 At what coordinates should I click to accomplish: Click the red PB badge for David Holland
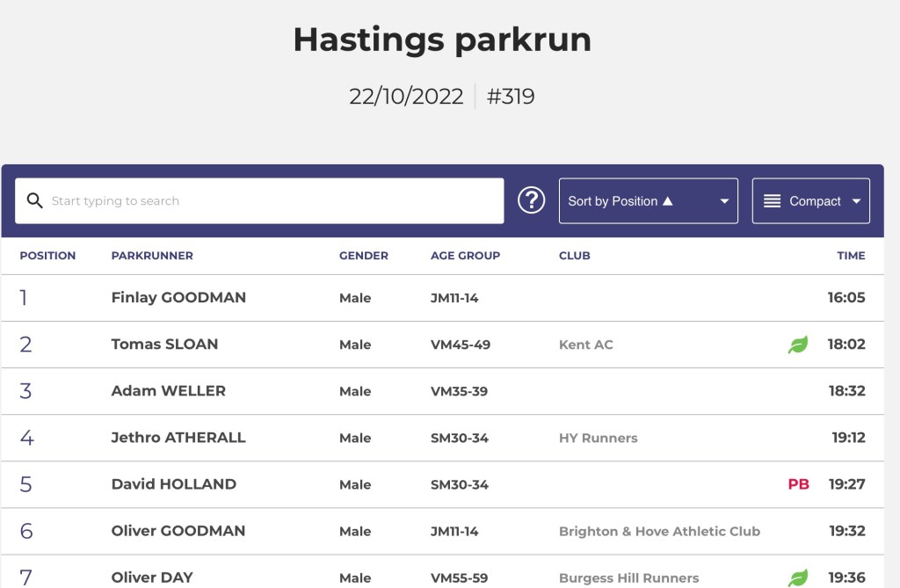(x=798, y=484)
